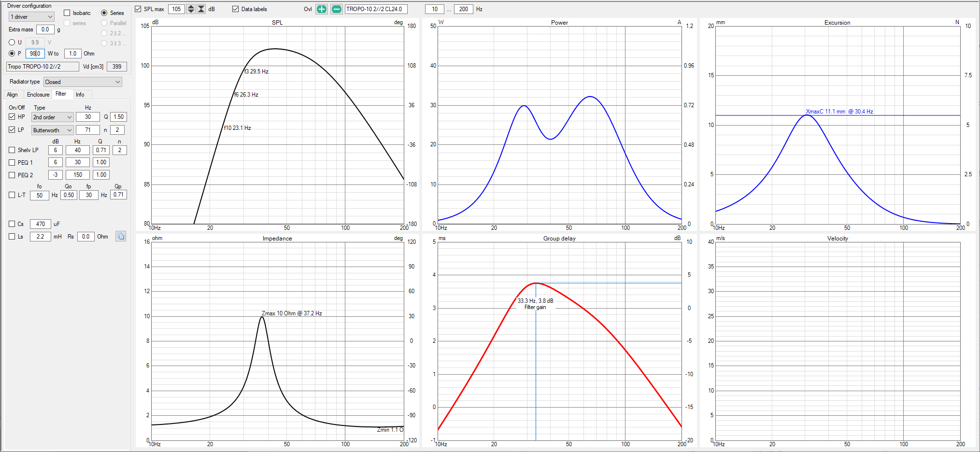Switch to the Align tab
980x452 pixels.
tap(13, 95)
